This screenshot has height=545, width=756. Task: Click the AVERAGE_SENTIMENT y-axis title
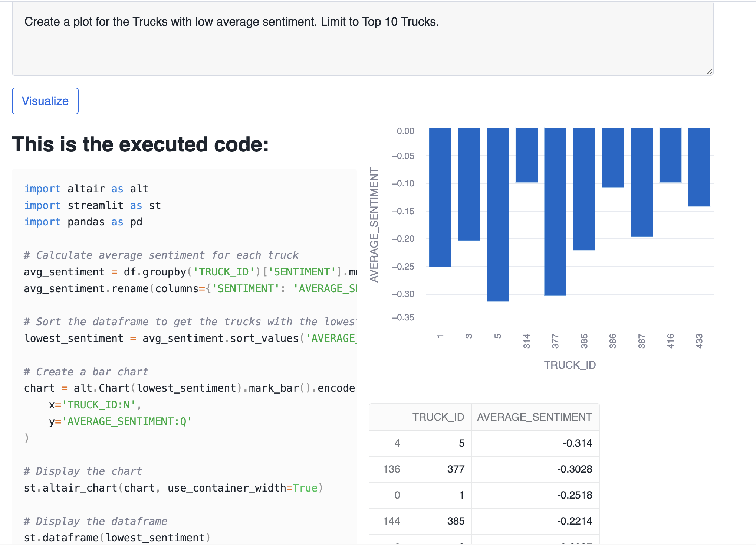coord(374,225)
